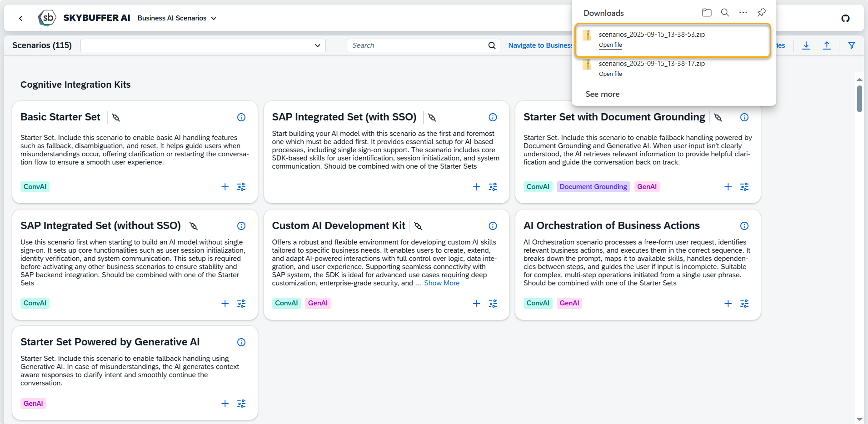Click the download scenarios arrow icon
Screen dimensions: 868x424
(x=806, y=45)
